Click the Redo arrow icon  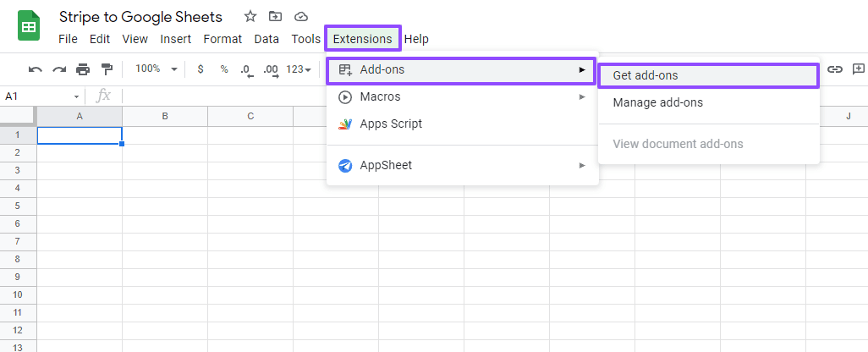[59, 69]
